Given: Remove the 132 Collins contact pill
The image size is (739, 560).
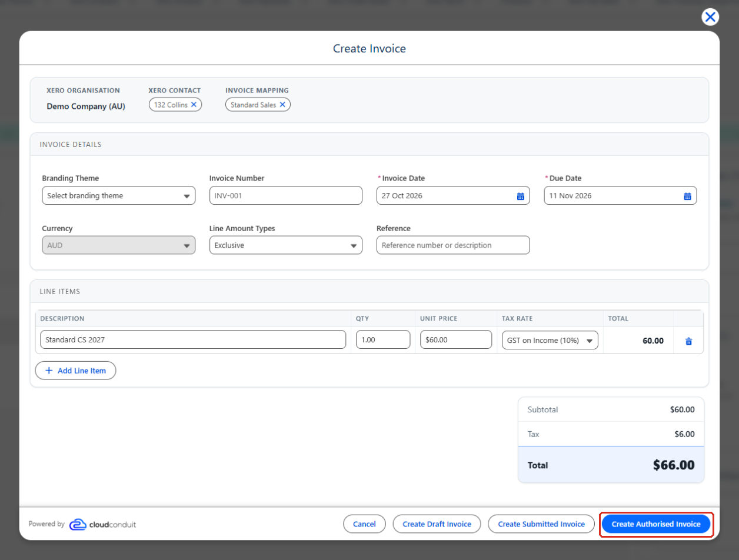Looking at the screenshot, I should [194, 105].
